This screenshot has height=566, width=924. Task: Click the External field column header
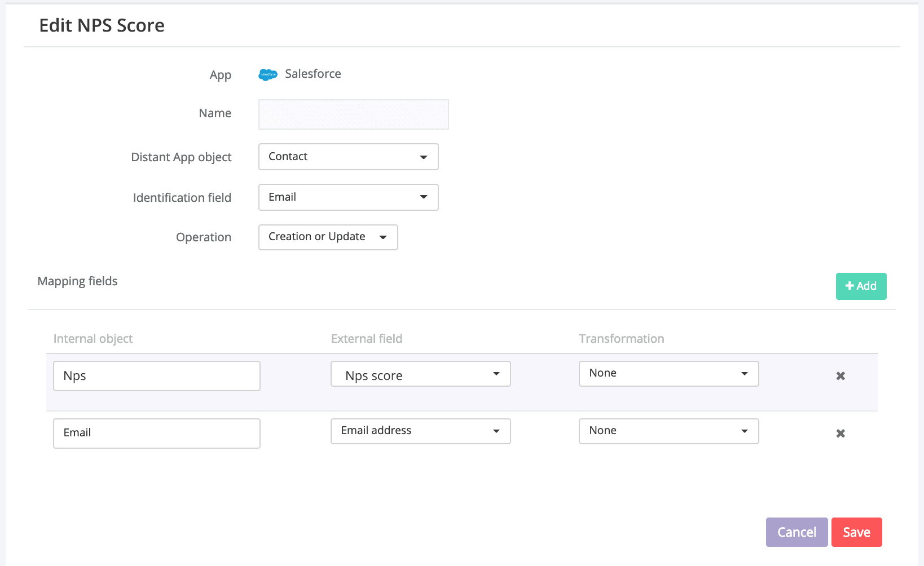(x=367, y=339)
